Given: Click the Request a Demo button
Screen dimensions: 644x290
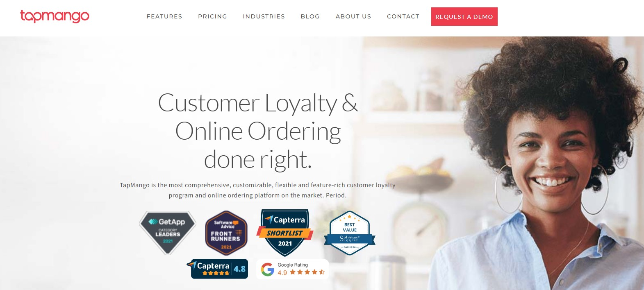Looking at the screenshot, I should pos(464,17).
